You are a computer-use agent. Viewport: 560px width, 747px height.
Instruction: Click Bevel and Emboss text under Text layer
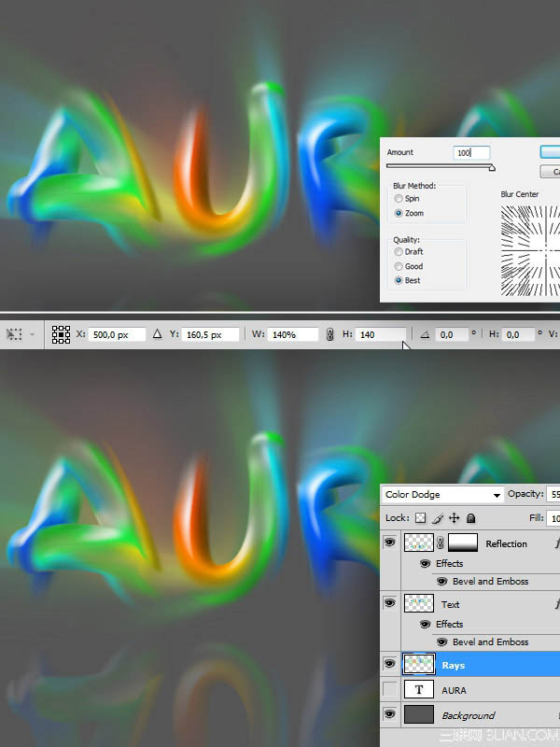[491, 641]
